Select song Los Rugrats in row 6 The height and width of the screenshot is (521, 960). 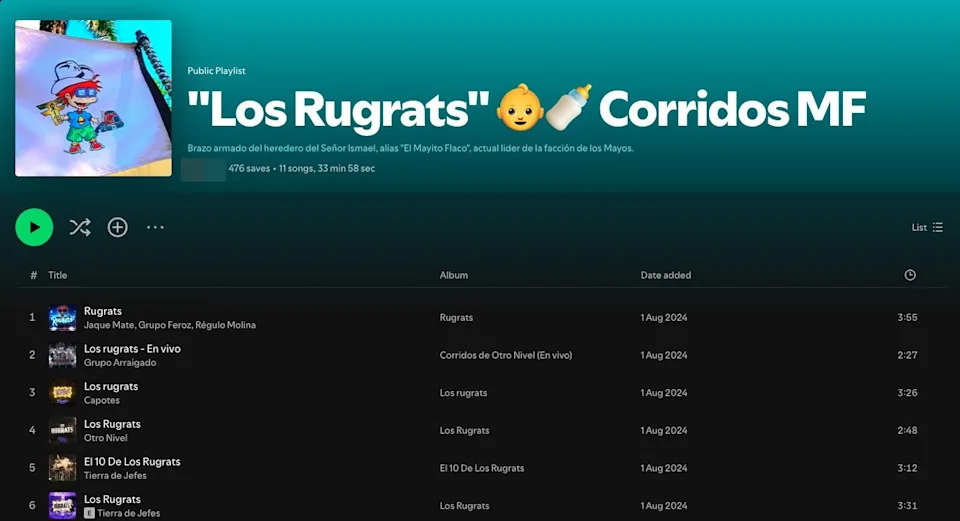coord(112,499)
